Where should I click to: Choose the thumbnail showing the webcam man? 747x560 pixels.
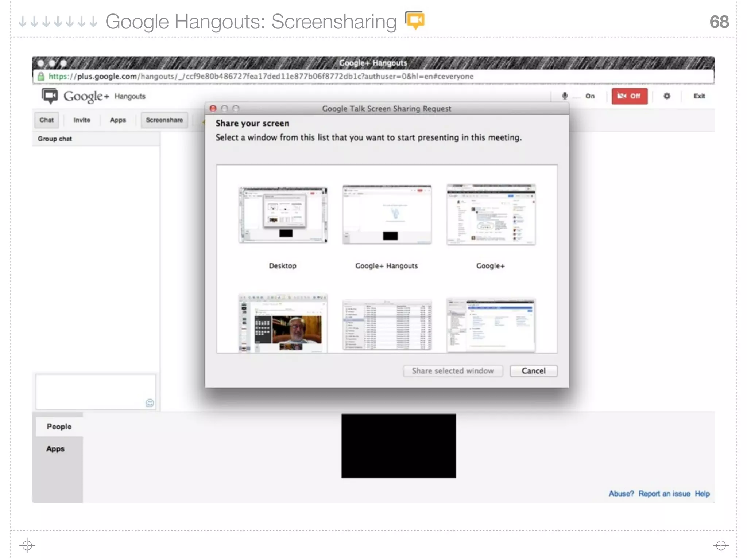coord(283,323)
